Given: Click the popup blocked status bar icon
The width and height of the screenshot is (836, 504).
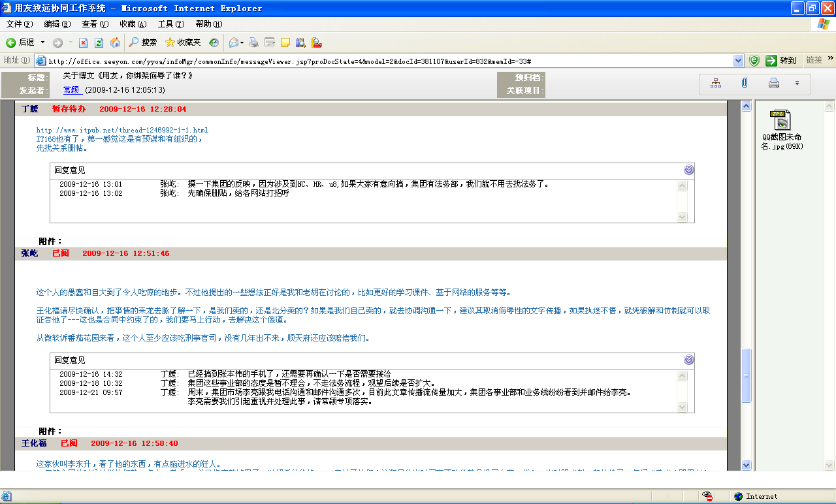Looking at the screenshot, I should [x=708, y=496].
